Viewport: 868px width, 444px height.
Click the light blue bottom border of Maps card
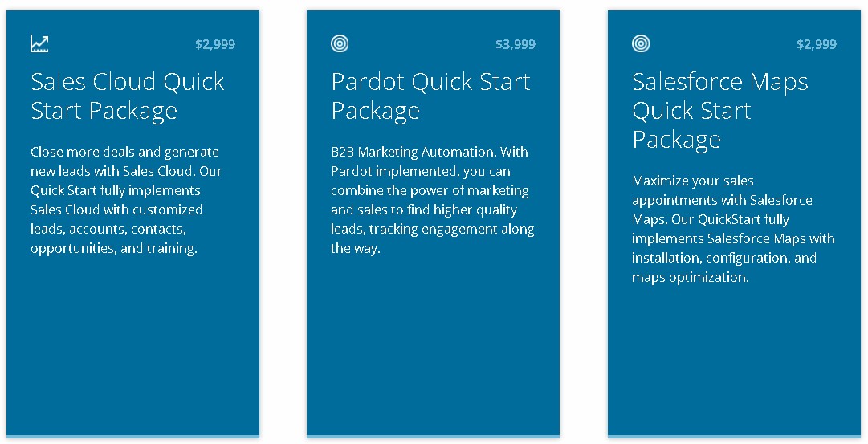(x=734, y=437)
